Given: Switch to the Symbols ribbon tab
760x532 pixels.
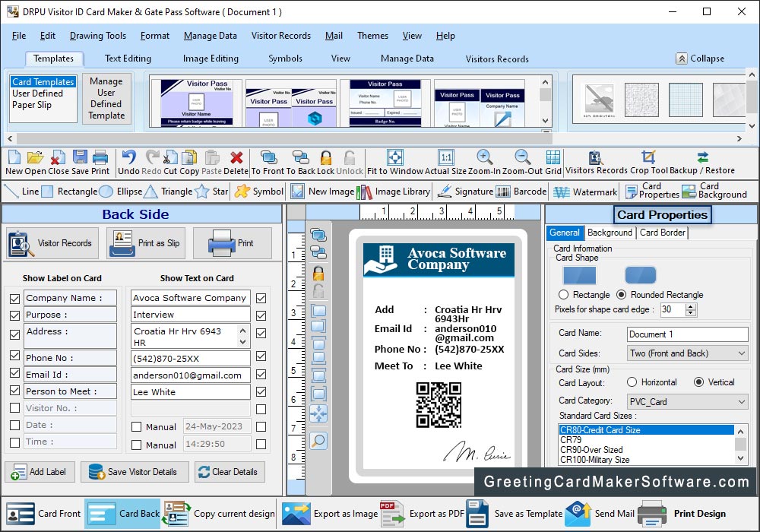Looking at the screenshot, I should pos(286,59).
